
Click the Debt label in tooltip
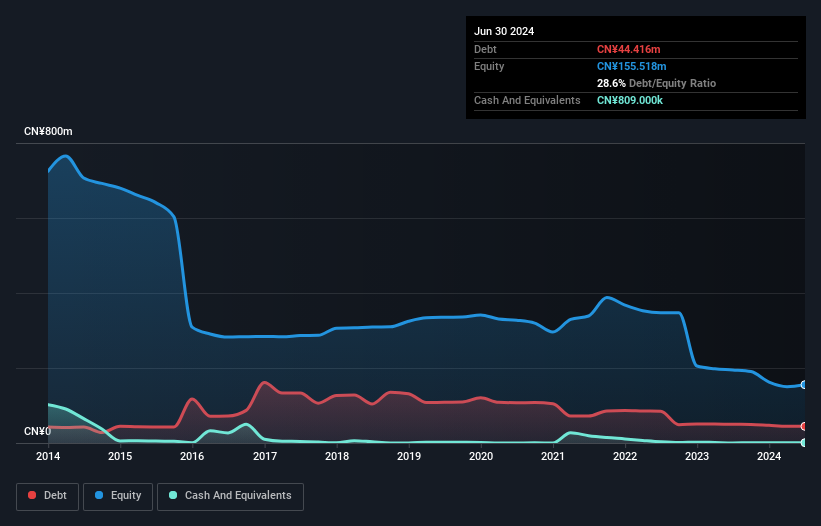pos(485,49)
